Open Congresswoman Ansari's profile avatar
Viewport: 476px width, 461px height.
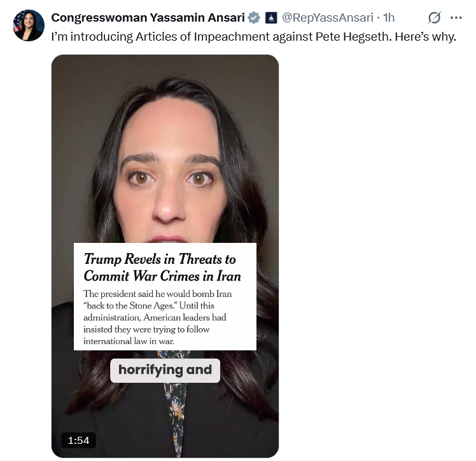pyautogui.click(x=29, y=25)
